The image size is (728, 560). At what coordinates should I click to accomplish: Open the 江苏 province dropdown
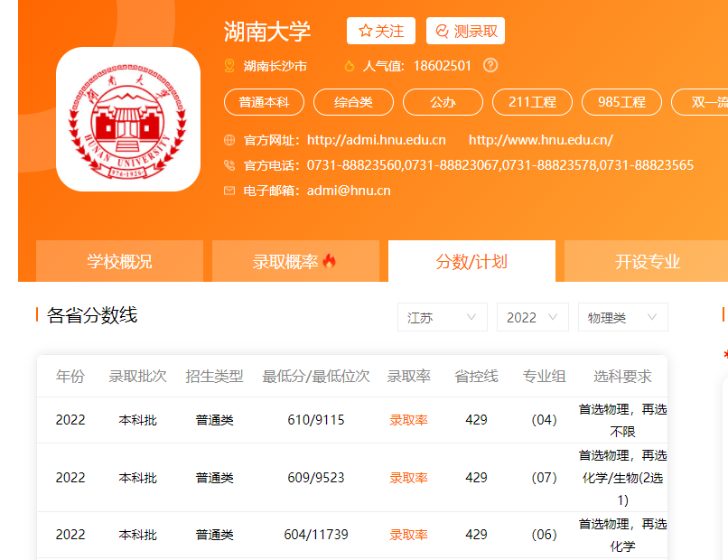pos(442,317)
